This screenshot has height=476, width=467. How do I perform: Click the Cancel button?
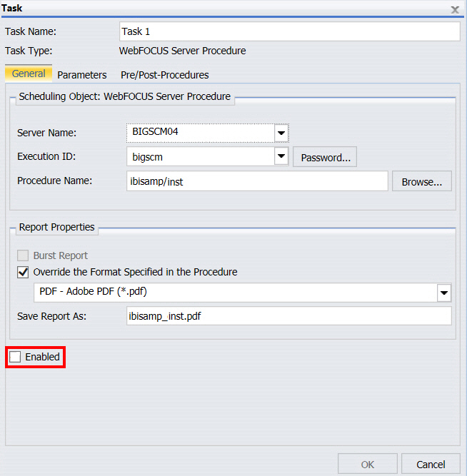(431, 464)
